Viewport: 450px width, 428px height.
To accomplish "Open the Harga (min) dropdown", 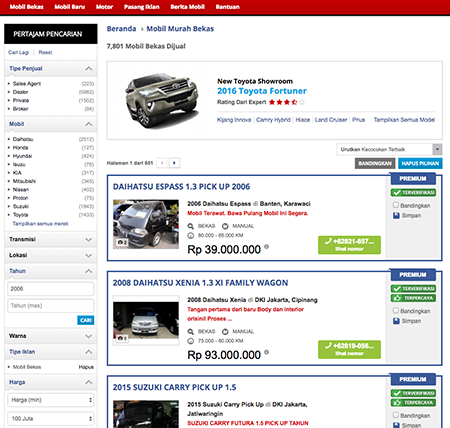I will 51,400.
